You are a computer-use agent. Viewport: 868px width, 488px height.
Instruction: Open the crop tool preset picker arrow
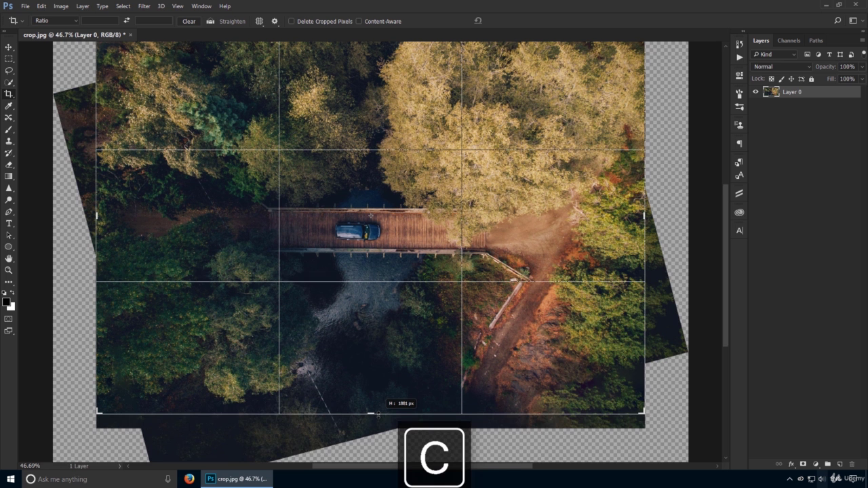click(x=22, y=21)
